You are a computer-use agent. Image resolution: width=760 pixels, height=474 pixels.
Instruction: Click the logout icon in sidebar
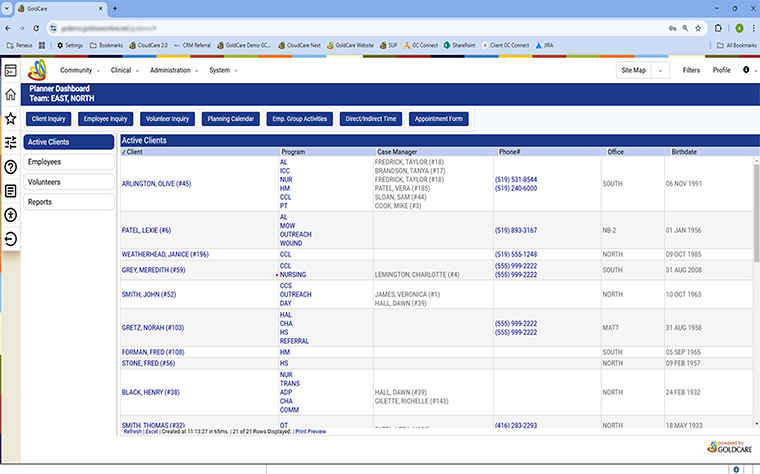coord(11,239)
